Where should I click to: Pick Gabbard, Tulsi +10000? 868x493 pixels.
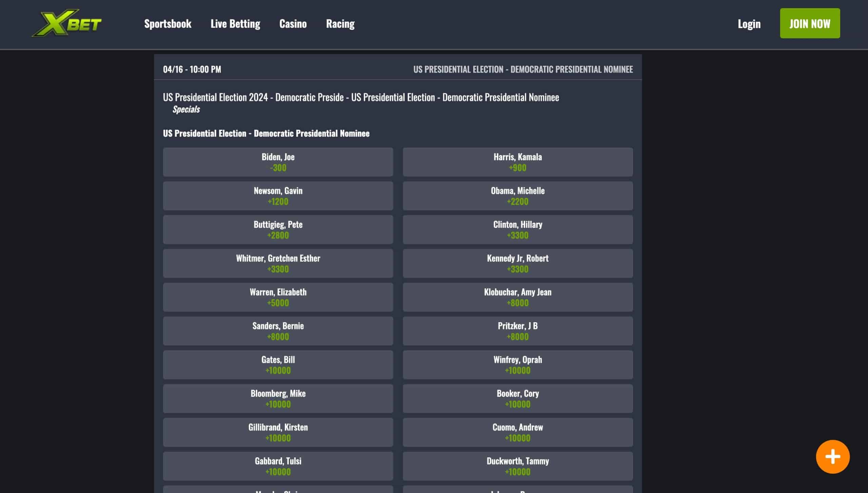(278, 466)
